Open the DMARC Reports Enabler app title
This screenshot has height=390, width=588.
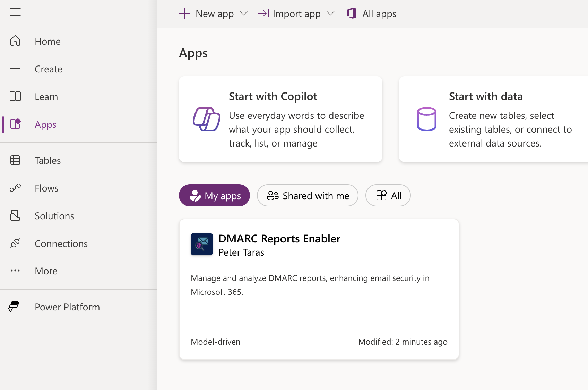(x=279, y=239)
